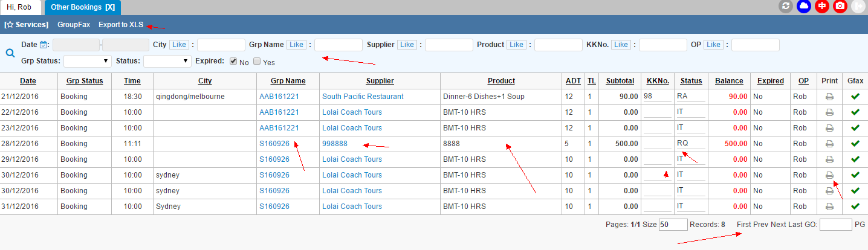Sort the table by Subtotal column header
This screenshot has width=868, height=250.
point(620,81)
